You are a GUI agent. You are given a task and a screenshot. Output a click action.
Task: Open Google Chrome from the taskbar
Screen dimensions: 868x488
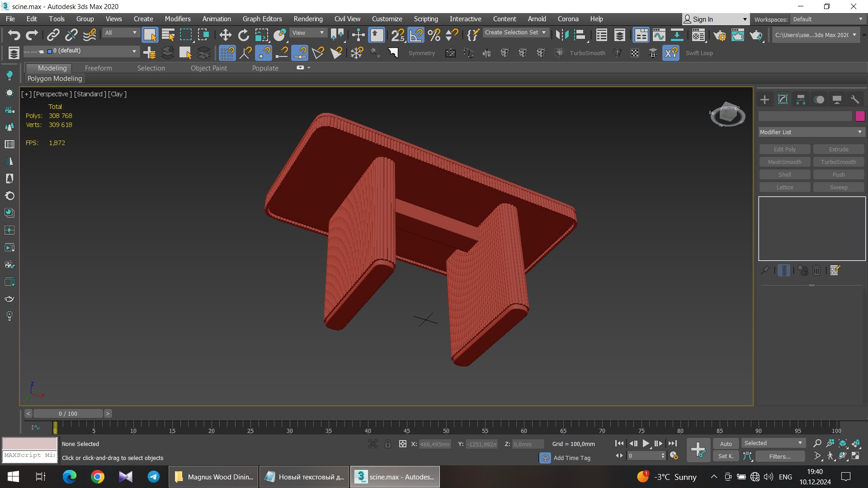click(98, 477)
